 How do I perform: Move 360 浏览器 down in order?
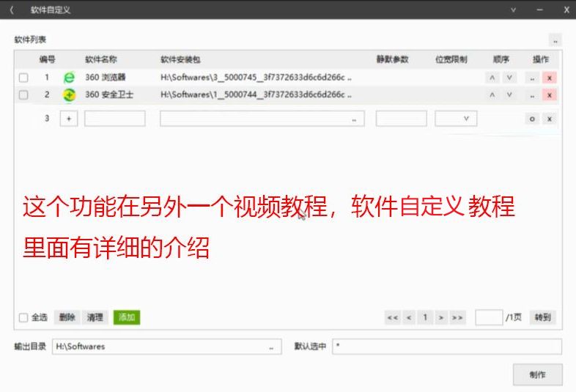509,77
